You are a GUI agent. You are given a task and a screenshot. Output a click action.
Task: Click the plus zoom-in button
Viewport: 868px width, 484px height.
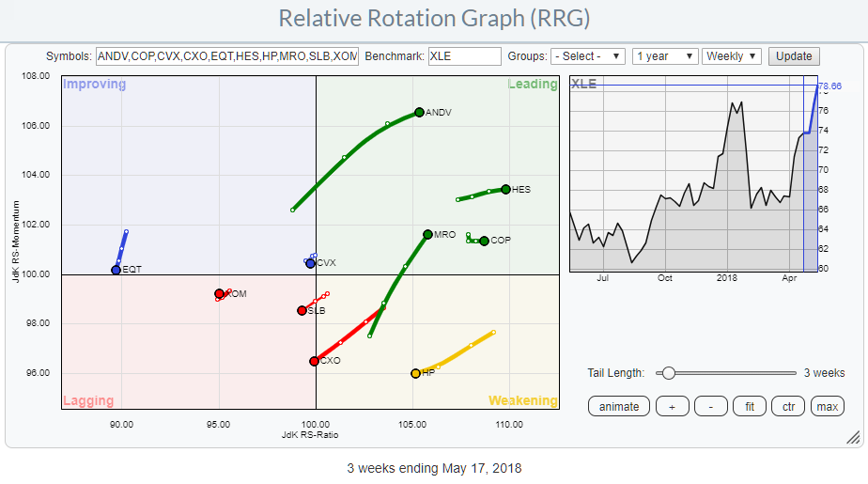pos(673,406)
